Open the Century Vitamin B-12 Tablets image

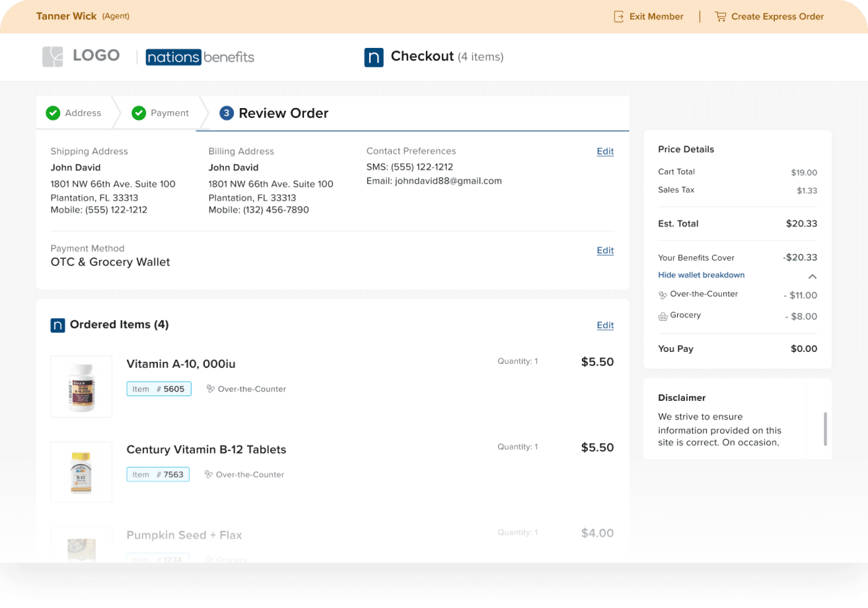(x=81, y=472)
